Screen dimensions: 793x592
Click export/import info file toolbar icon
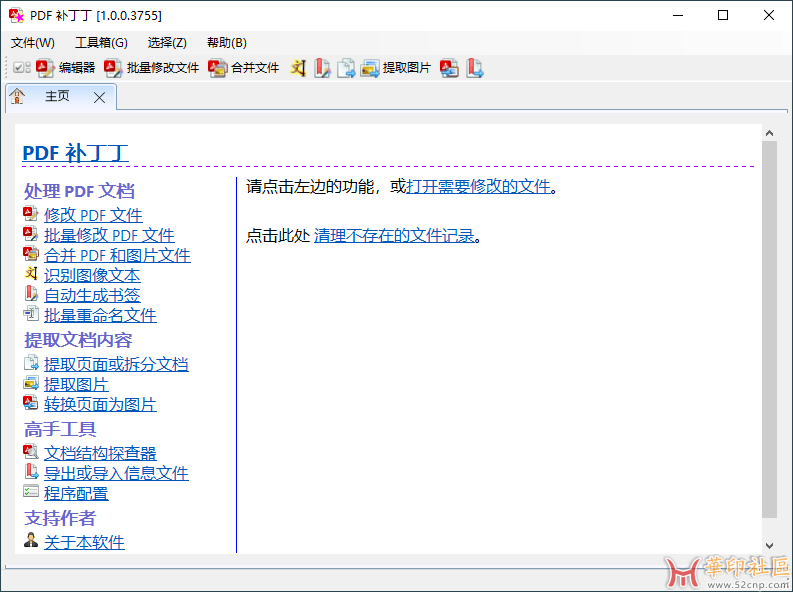pos(474,68)
